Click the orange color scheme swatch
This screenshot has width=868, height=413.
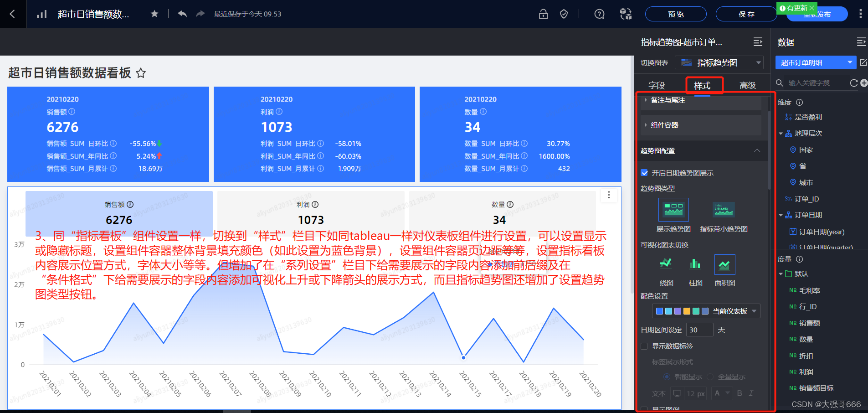[687, 311]
